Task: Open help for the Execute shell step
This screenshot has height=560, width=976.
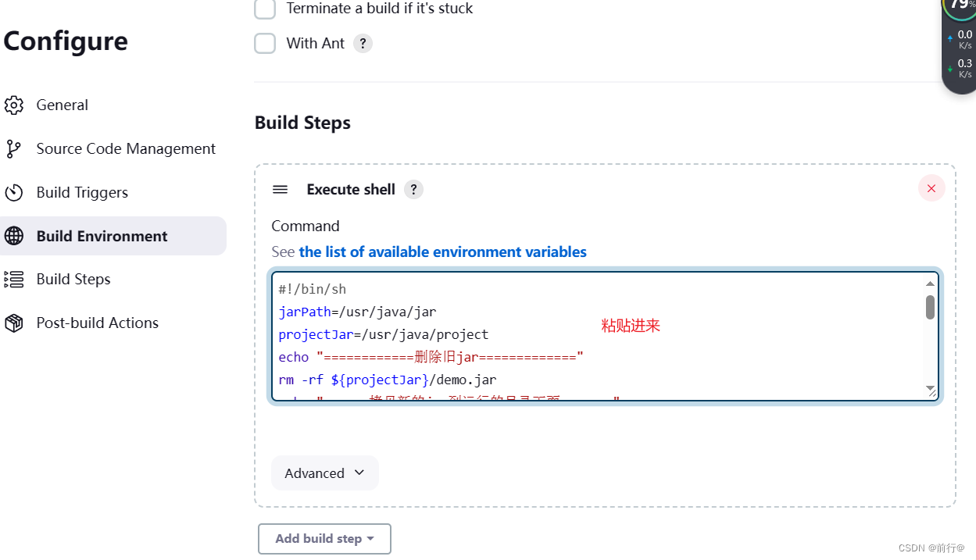Action: 413,189
